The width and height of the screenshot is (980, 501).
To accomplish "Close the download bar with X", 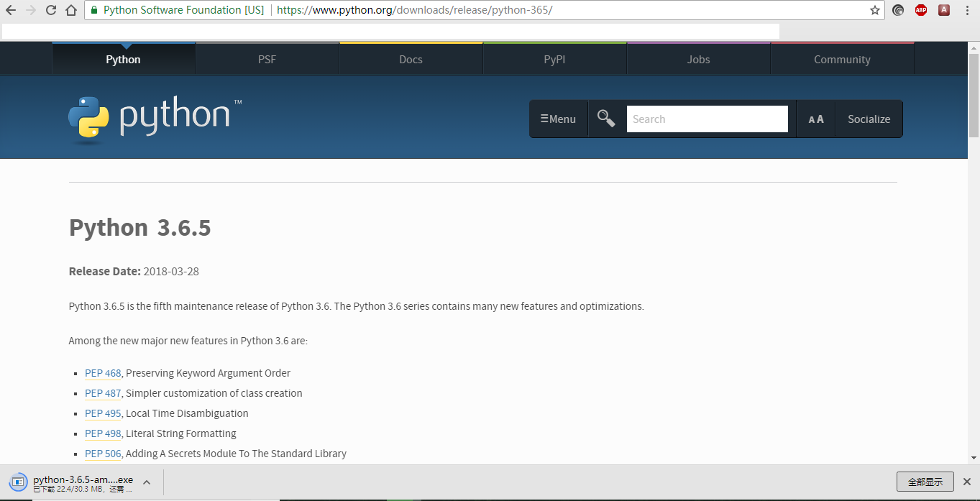I will (967, 482).
